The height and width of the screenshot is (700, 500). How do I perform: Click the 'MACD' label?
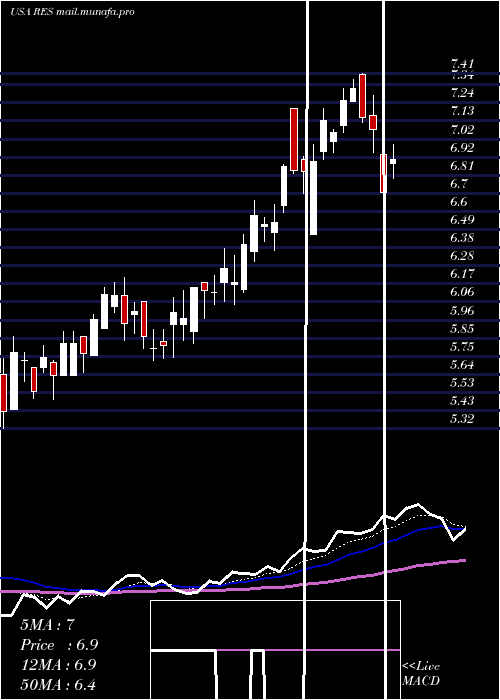point(421,681)
